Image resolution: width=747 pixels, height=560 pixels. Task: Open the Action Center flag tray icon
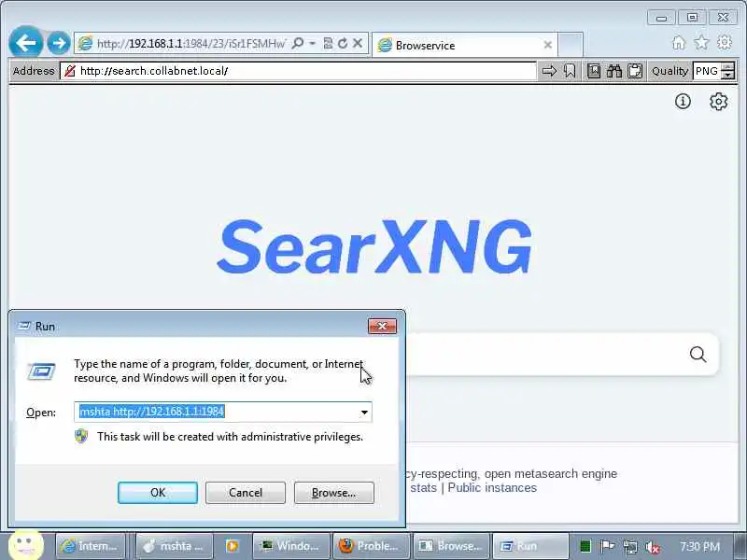tap(606, 546)
